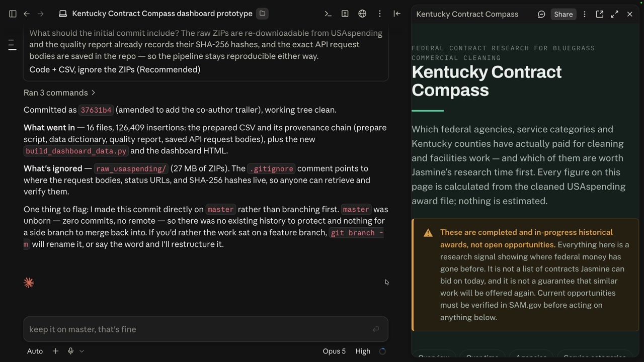Open the Opus 5 model selector

pos(334,351)
